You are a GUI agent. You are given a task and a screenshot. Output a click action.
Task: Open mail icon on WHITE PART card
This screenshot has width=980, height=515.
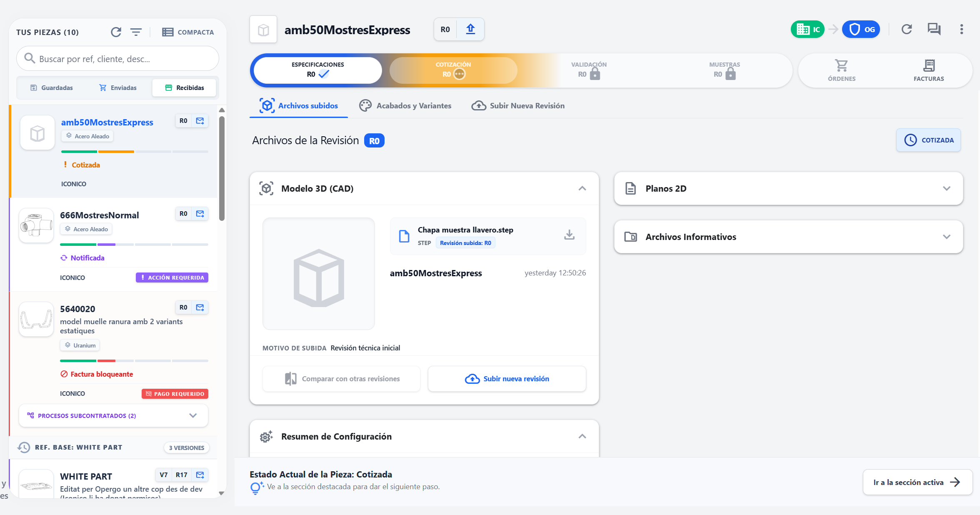(200, 475)
